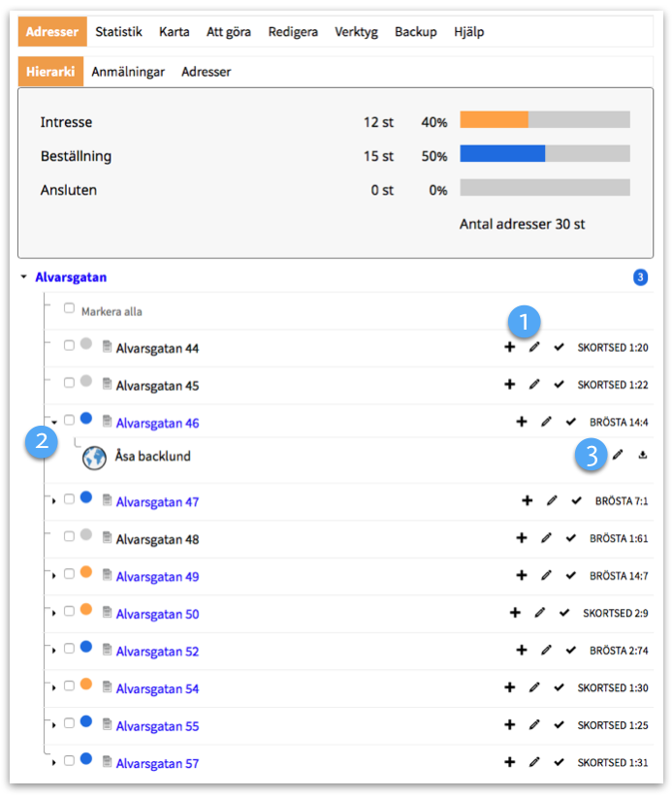Click the checkmark icon for Alvarsgatan 55
This screenshot has width=672, height=797.
pyautogui.click(x=560, y=725)
